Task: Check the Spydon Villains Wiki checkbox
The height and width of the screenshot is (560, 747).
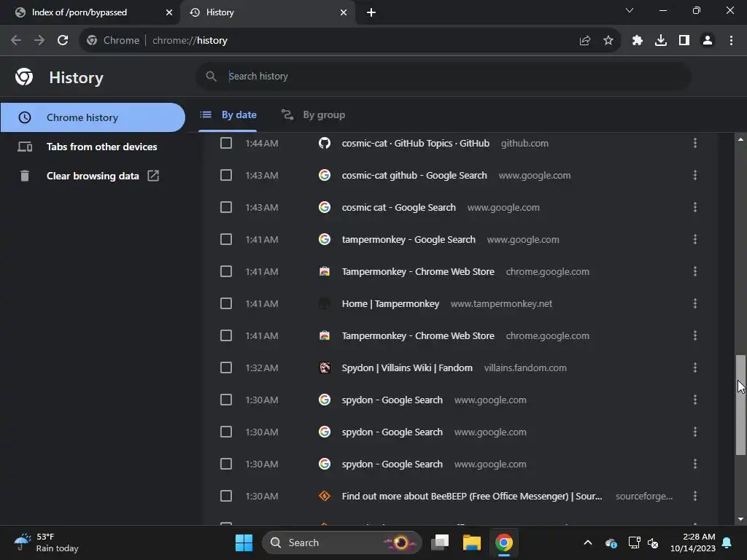Action: click(226, 367)
